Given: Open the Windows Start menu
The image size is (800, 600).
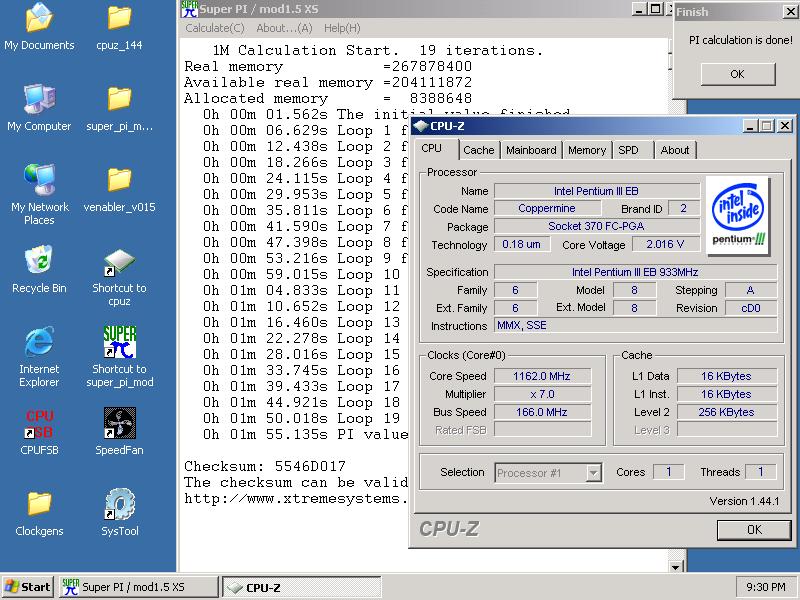Looking at the screenshot, I should tap(27, 587).
